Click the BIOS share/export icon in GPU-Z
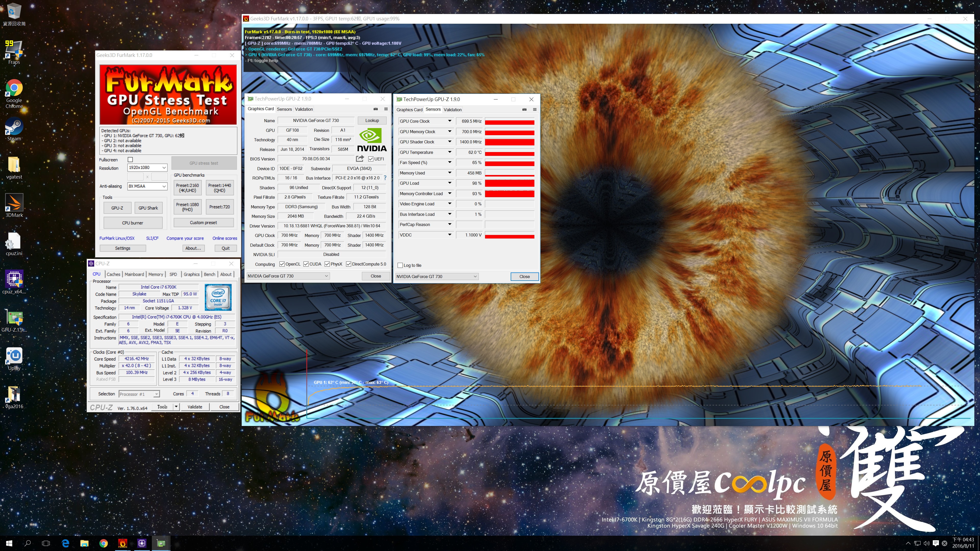980x551 pixels. tap(360, 159)
